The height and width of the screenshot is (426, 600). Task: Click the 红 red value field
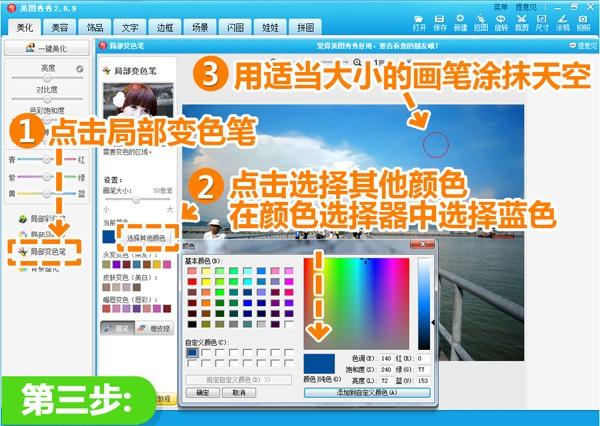[423, 359]
